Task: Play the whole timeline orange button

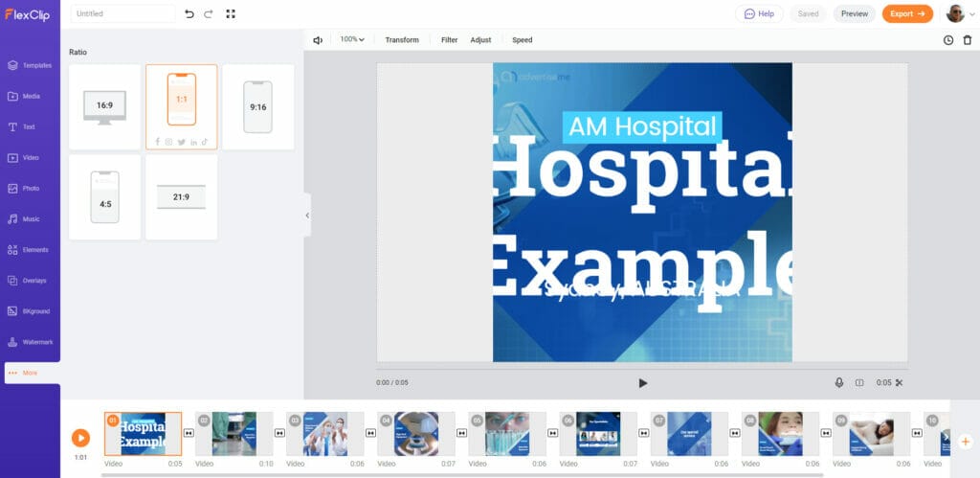Action: [x=80, y=438]
